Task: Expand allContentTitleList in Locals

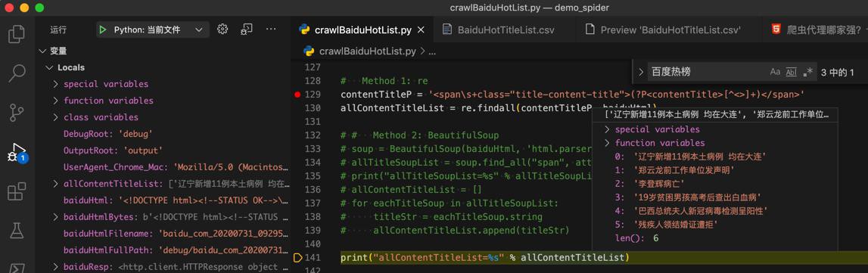Action: pos(56,184)
